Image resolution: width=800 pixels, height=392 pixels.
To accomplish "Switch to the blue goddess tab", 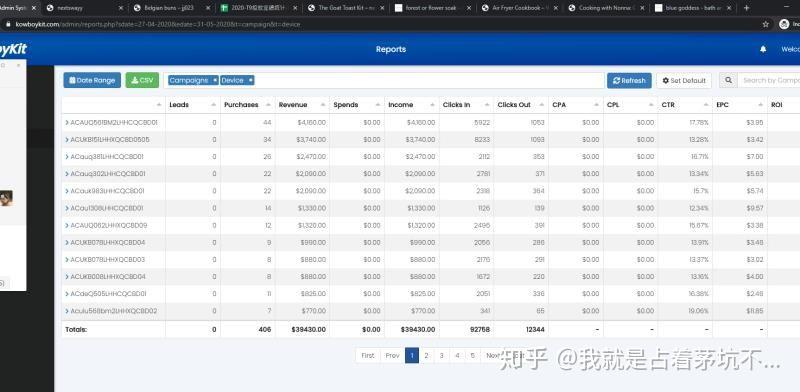I will (x=690, y=8).
